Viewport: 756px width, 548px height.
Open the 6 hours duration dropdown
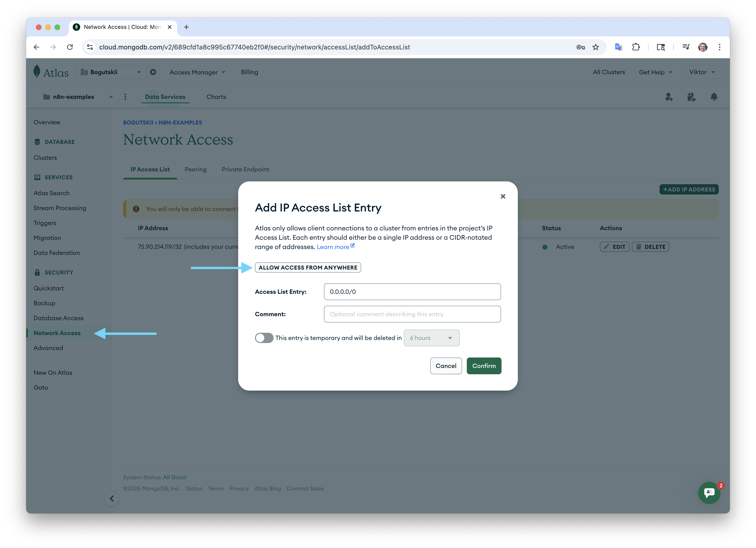pos(431,338)
